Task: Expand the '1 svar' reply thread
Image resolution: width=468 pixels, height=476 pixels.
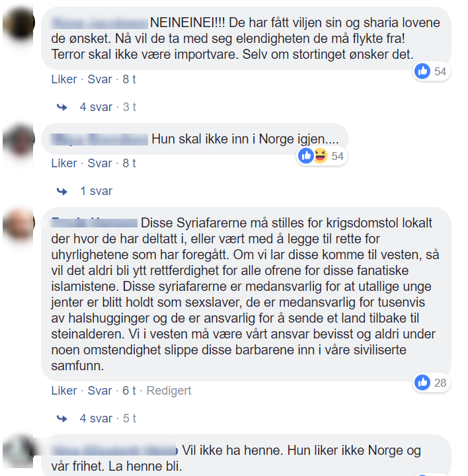Action: pyautogui.click(x=97, y=191)
